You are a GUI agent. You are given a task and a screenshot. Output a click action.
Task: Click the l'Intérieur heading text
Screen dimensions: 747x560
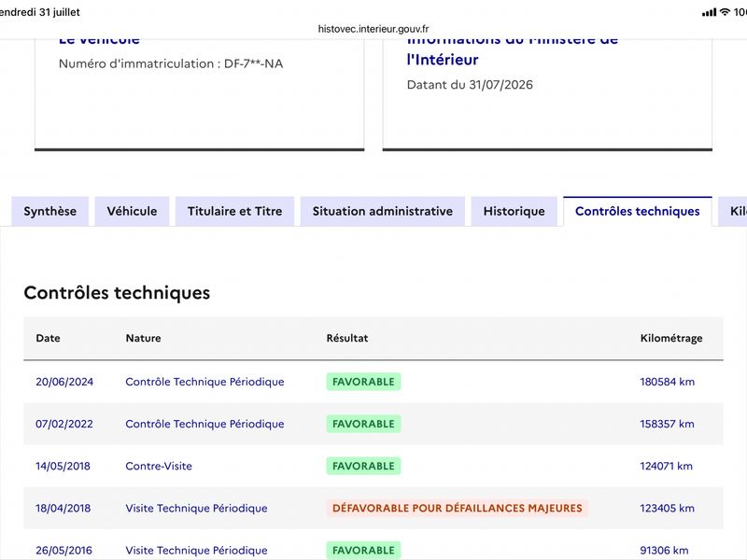pyautogui.click(x=443, y=60)
